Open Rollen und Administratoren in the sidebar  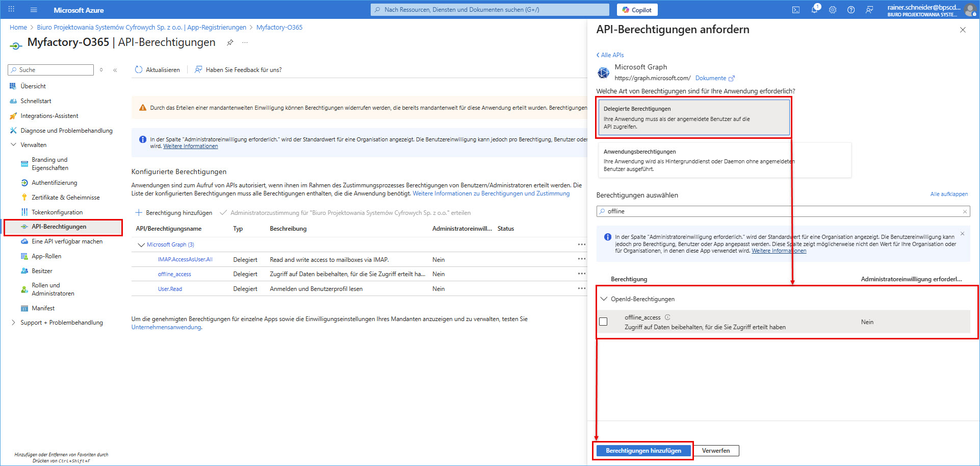53,289
